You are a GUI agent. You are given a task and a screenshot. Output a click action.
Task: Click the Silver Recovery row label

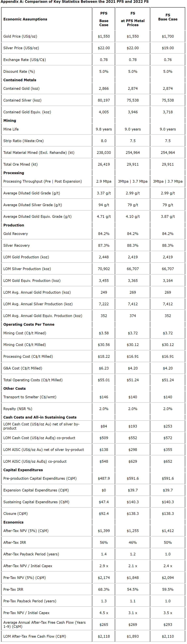[16, 246]
